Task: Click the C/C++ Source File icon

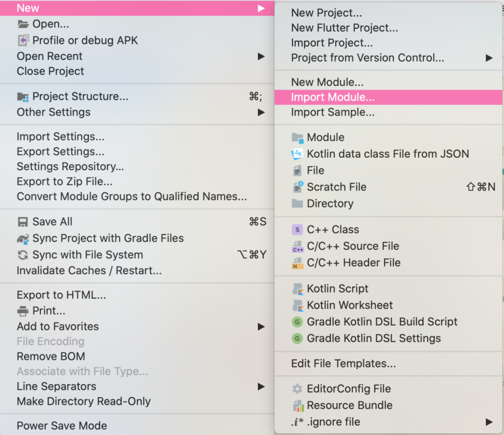Action: (298, 247)
